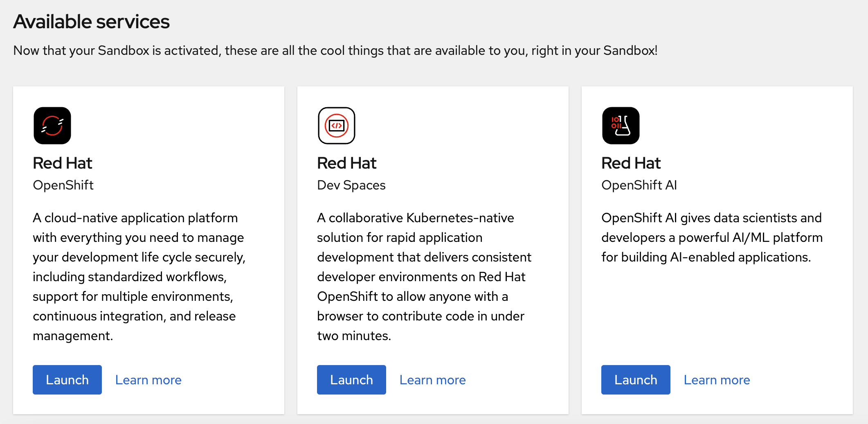Select the OpenShift product subtitle

(x=63, y=185)
